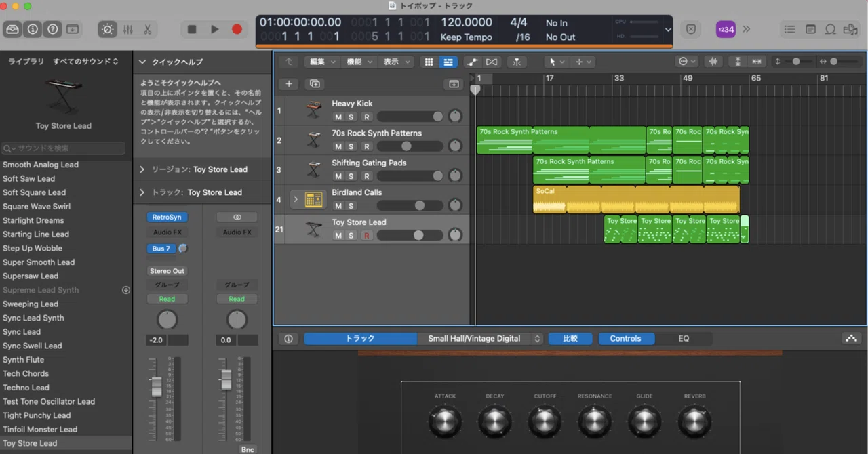Collapse the クイックヘルプ section
868x454 pixels.
(x=142, y=62)
